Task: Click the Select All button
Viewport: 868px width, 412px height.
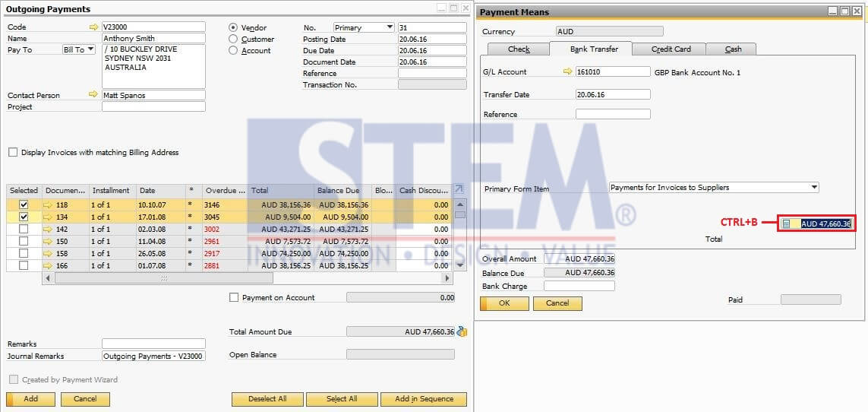Action: click(x=342, y=399)
